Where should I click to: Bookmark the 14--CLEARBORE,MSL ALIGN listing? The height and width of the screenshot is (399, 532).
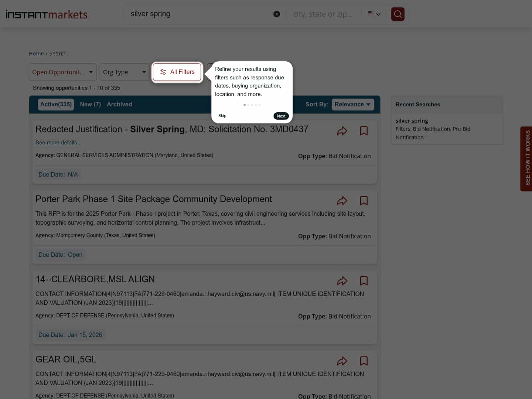(x=364, y=281)
